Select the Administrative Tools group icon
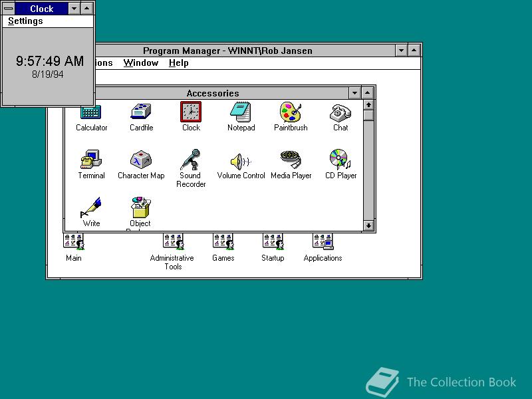Viewport: 532px width, 399px height. point(174,242)
